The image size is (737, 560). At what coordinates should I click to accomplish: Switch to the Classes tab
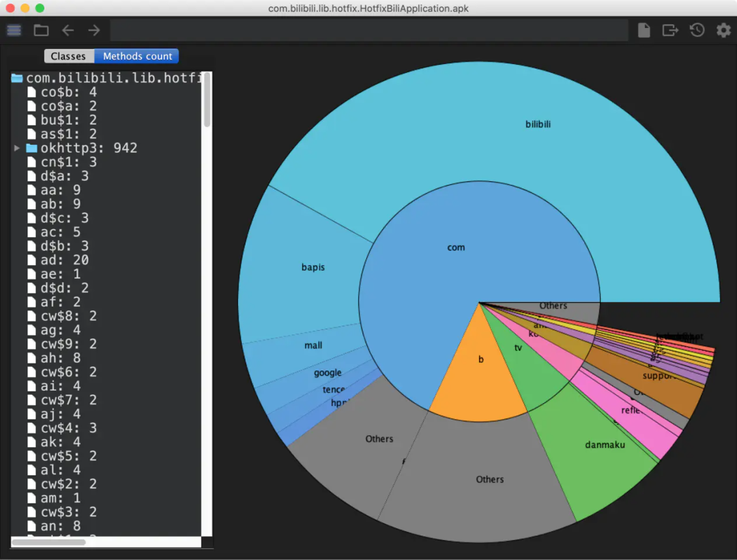coord(68,56)
